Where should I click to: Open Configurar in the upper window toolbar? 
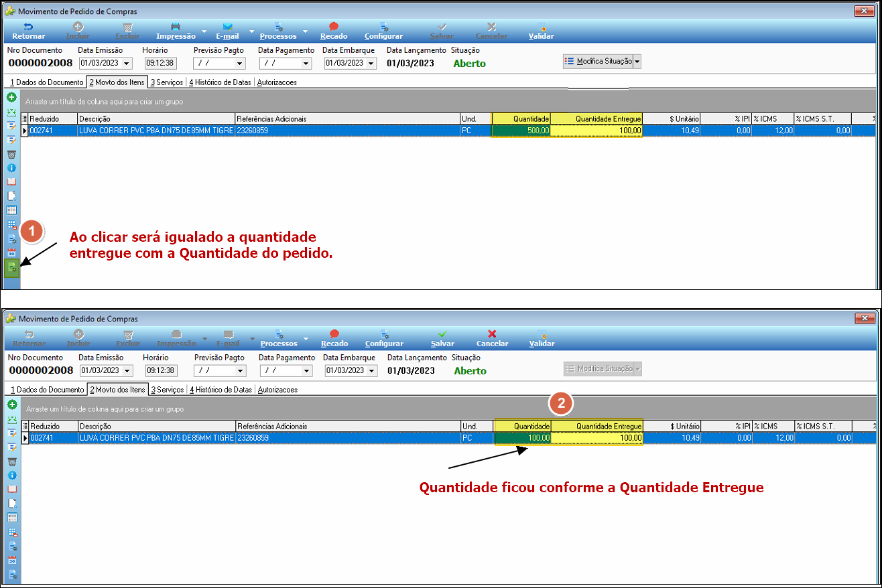click(384, 31)
